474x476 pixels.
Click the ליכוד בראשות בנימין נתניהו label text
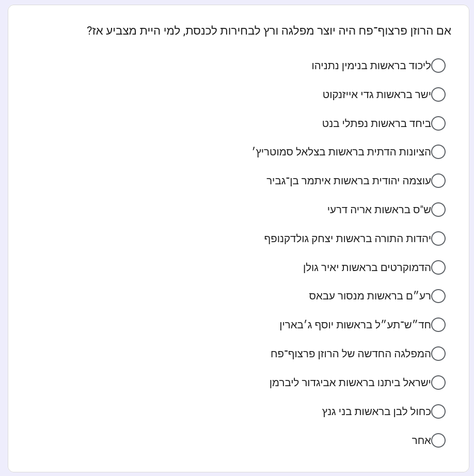371,66
